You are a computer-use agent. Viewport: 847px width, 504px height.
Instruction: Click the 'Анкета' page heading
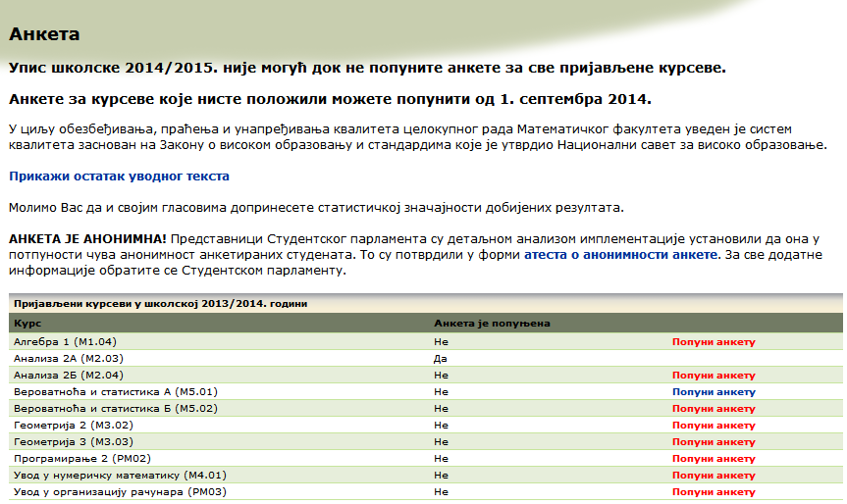click(x=44, y=34)
